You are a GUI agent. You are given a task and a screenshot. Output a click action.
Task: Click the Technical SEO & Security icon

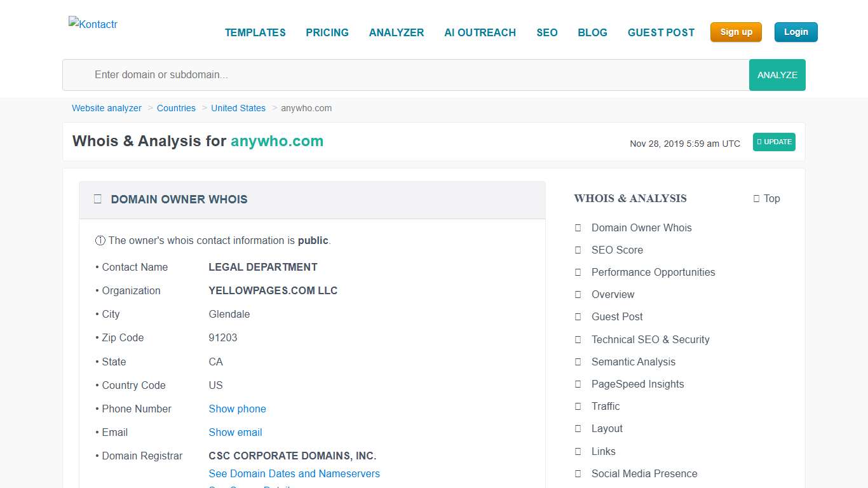coord(578,339)
